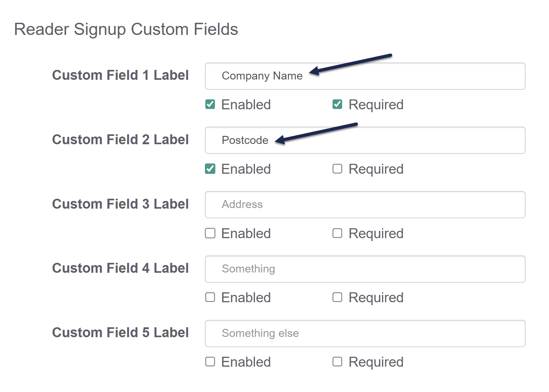This screenshot has height=392, width=549.
Task: Click the Custom Field 4 Label input
Action: 365,269
